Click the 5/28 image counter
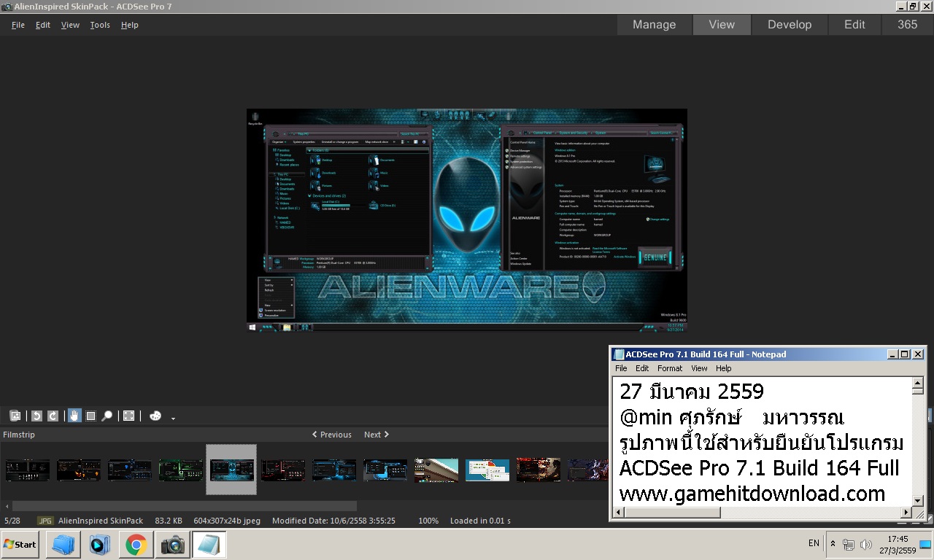 tap(12, 521)
